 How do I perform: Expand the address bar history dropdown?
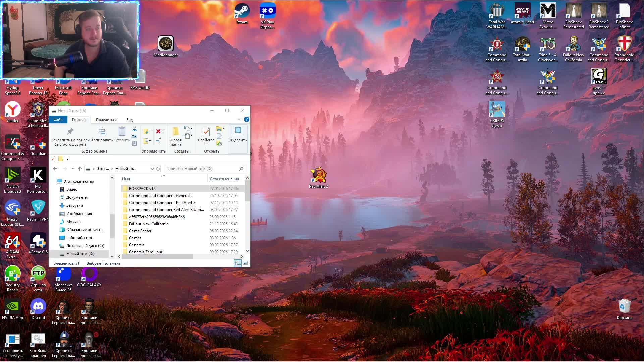click(x=152, y=169)
